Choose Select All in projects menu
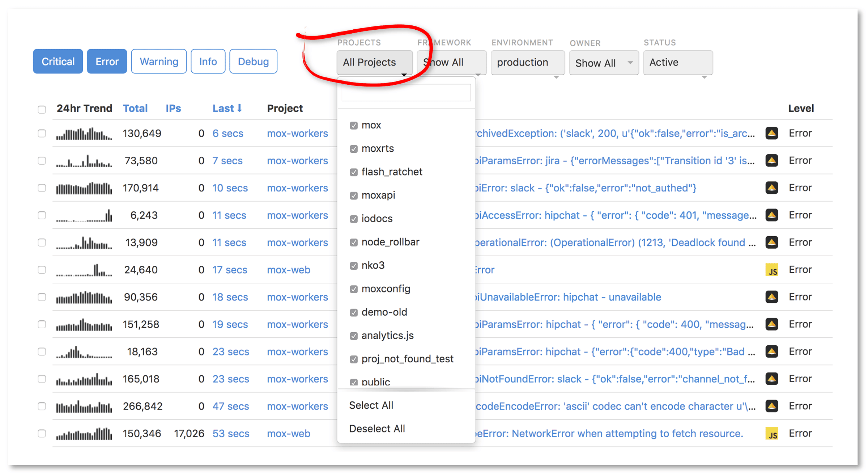The image size is (868, 476). (371, 405)
